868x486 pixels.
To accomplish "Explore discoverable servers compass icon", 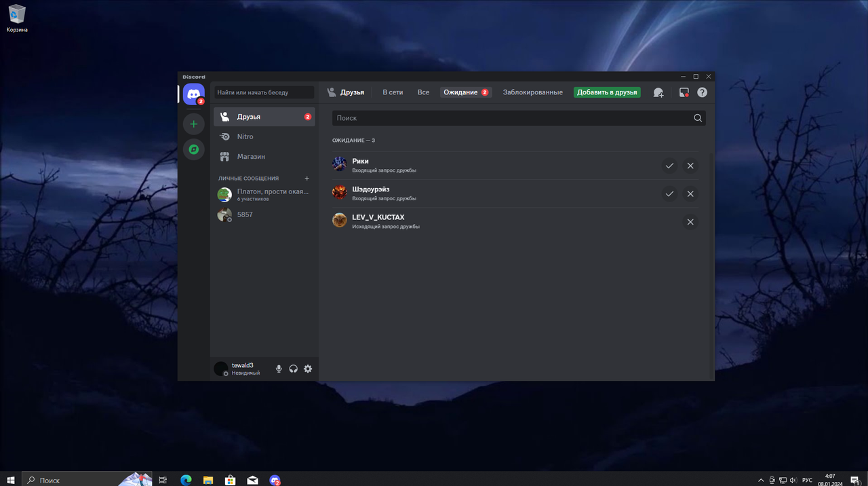I will (x=194, y=149).
